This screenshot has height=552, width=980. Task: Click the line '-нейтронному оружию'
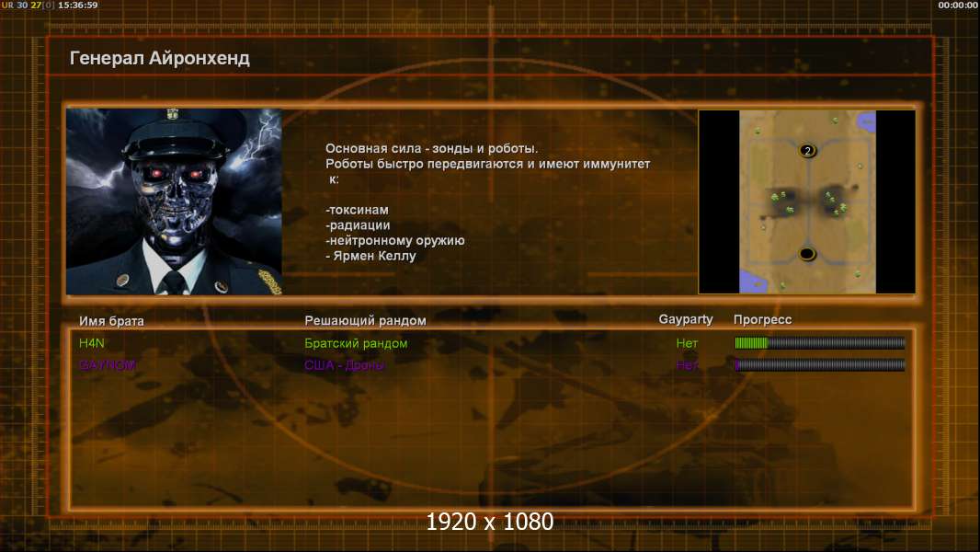(395, 241)
